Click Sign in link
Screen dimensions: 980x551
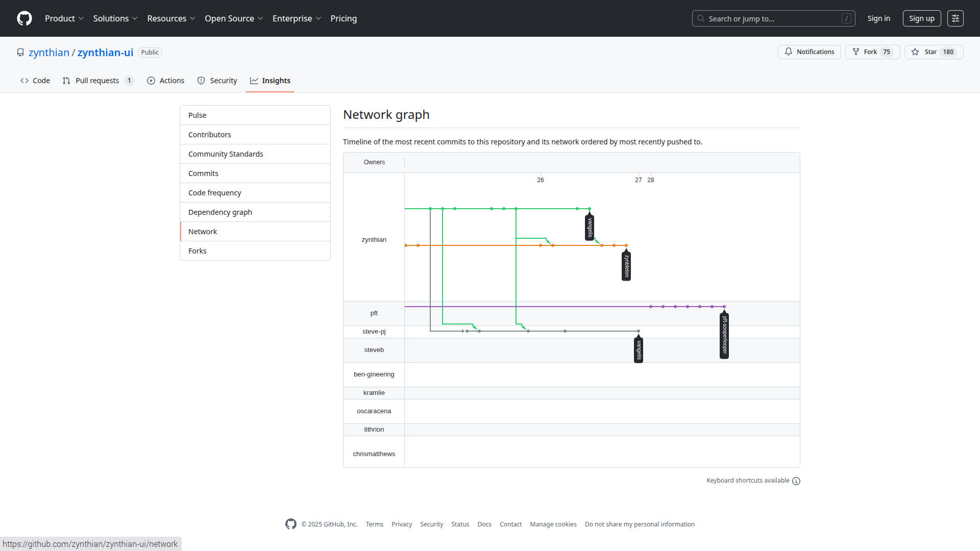(x=878, y=18)
